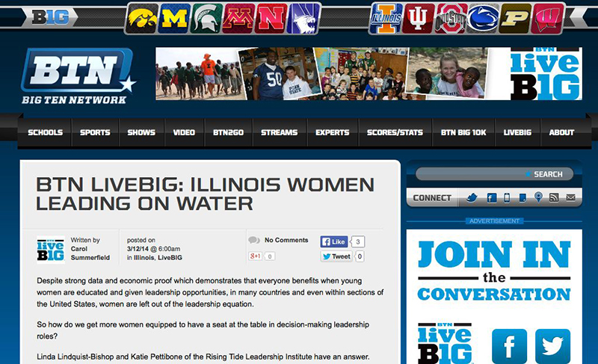The width and height of the screenshot is (598, 364).
Task: Open the Minnesota Gophers M logo
Action: point(238,18)
